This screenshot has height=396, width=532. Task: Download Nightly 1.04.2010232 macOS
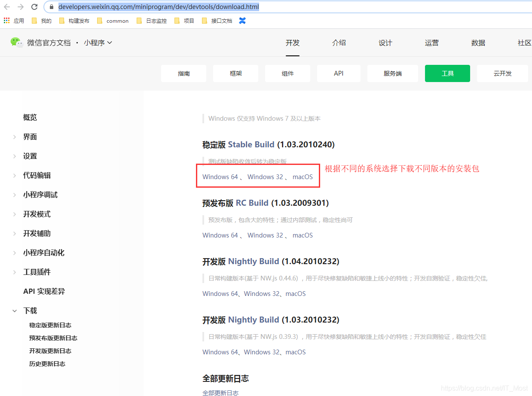(296, 293)
